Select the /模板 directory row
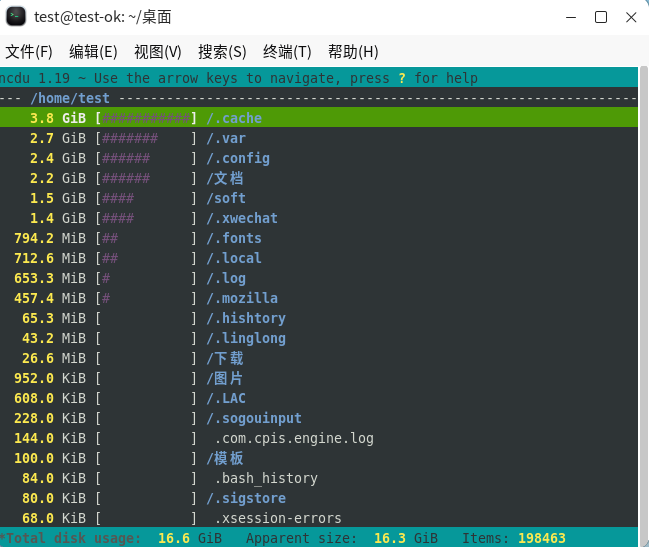The width and height of the screenshot is (649, 547). (319, 458)
